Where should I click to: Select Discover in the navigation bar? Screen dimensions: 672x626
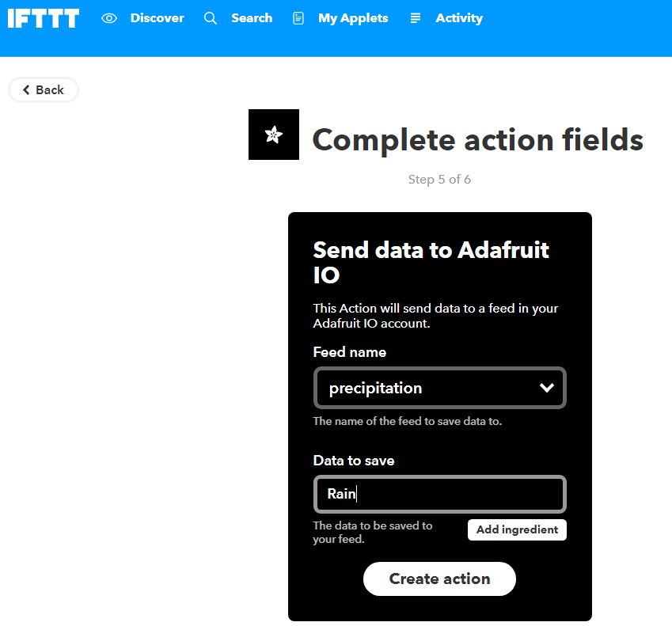[x=158, y=17]
